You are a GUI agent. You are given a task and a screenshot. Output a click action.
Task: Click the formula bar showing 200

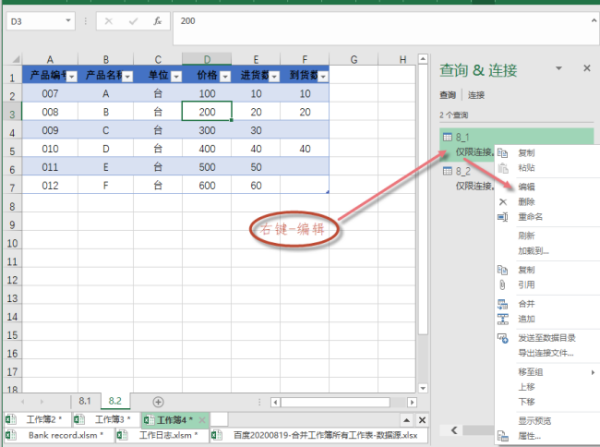[380, 21]
